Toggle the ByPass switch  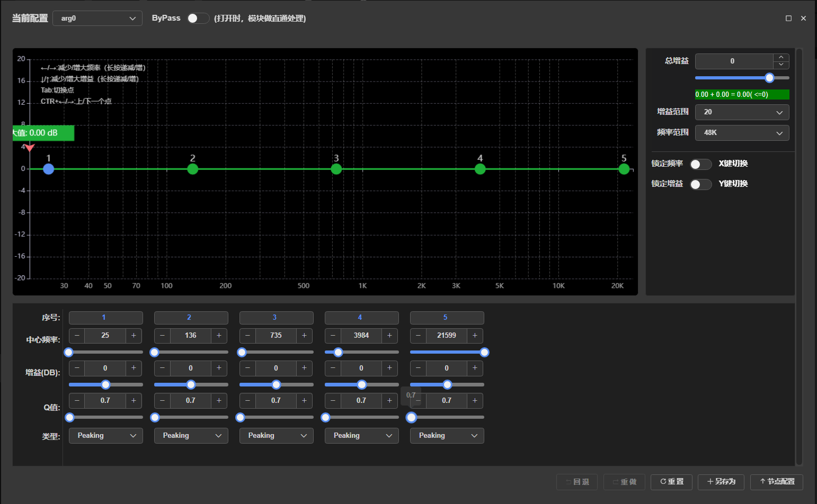click(198, 19)
